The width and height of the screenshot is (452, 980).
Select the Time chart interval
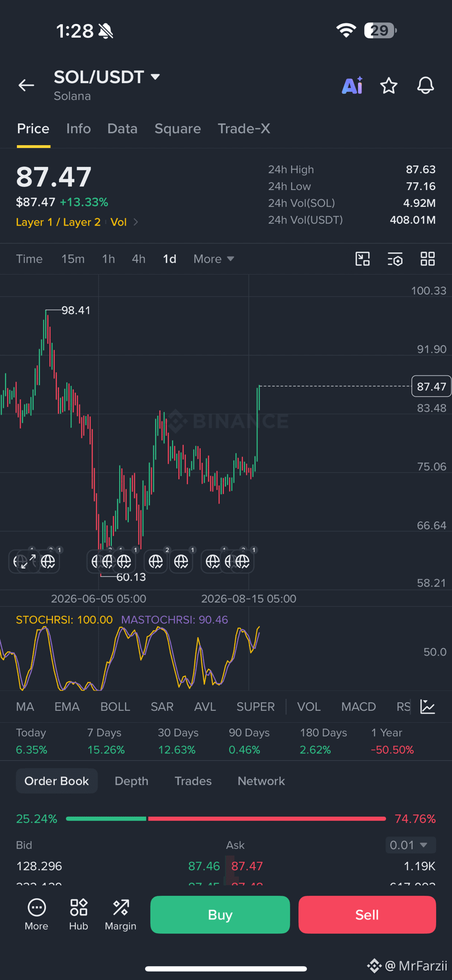pos(29,259)
